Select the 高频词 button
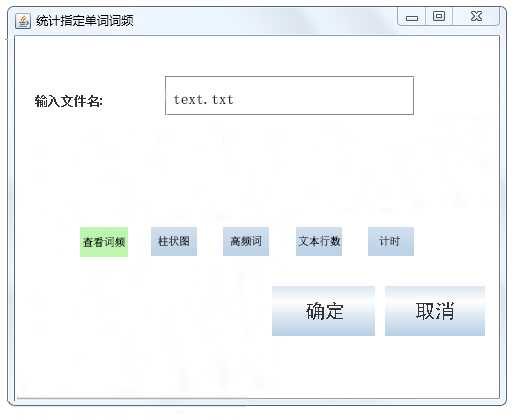This screenshot has height=420, width=514. (x=246, y=241)
